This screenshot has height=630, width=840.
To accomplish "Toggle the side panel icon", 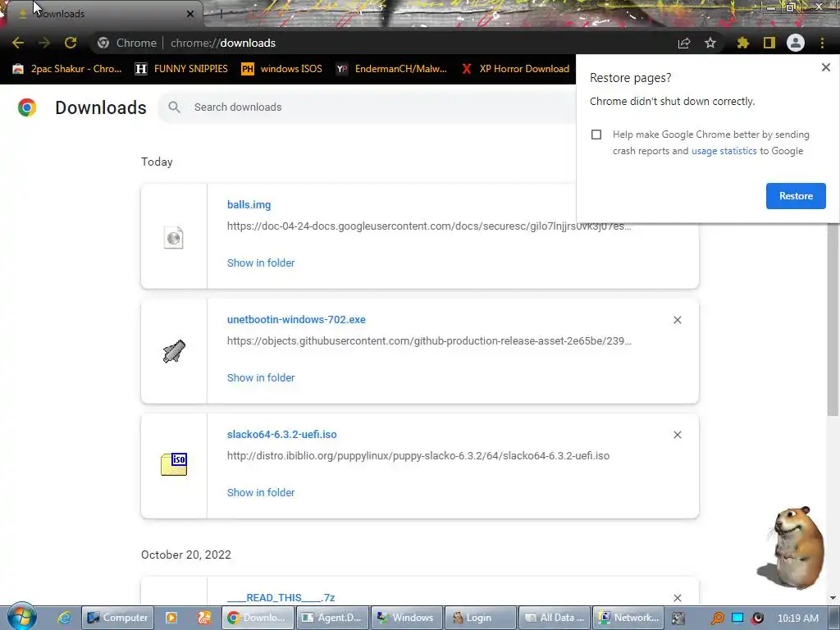I will pos(769,43).
